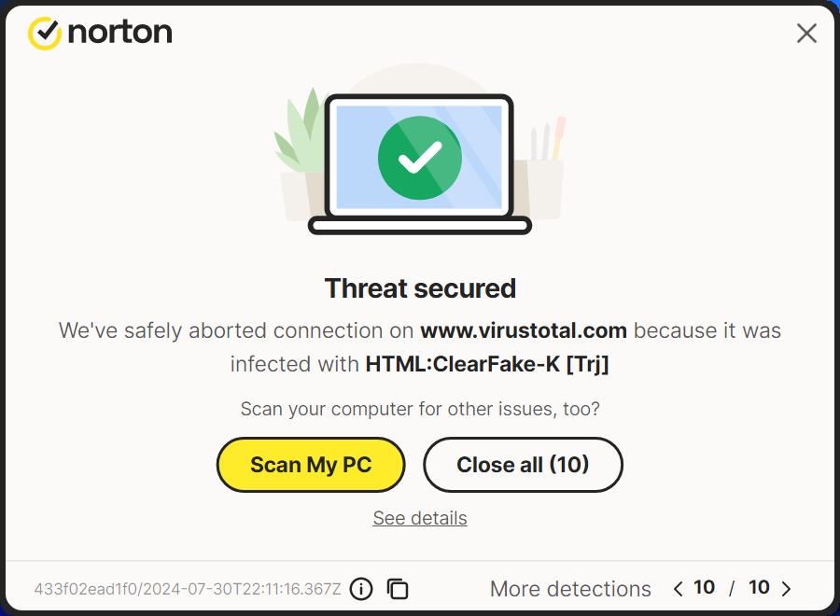Click the Threat secured heading
This screenshot has width=840, height=616.
pyautogui.click(x=420, y=288)
